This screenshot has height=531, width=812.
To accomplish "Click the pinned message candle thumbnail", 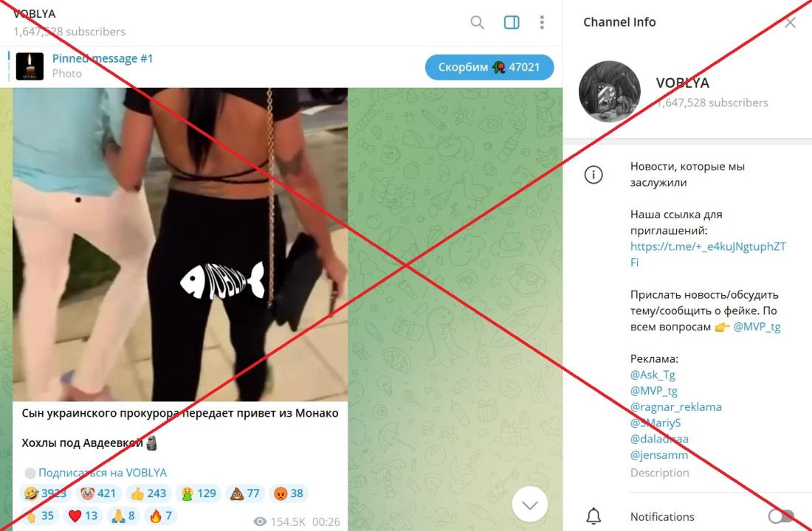I will click(x=30, y=66).
